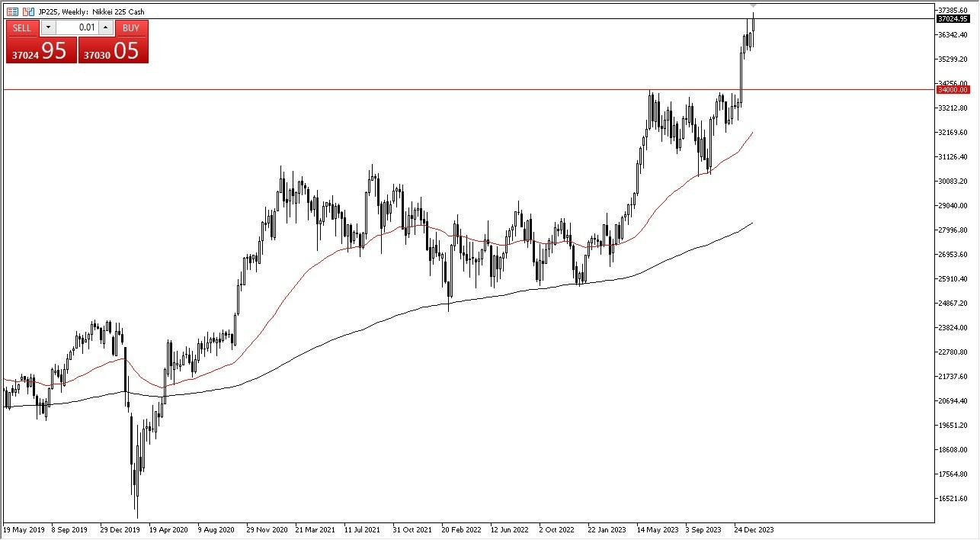This screenshot has height=540, width=980.
Task: Open the Depth of Market icon
Action: click(x=27, y=11)
